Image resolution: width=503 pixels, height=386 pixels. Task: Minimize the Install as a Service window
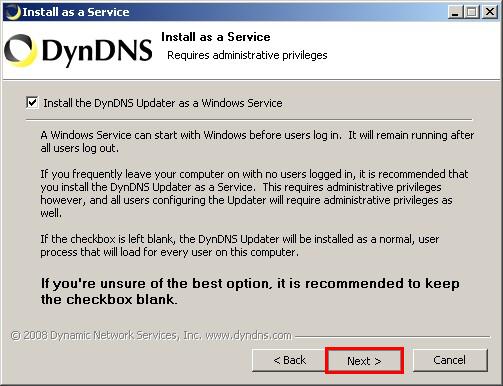[455, 12]
